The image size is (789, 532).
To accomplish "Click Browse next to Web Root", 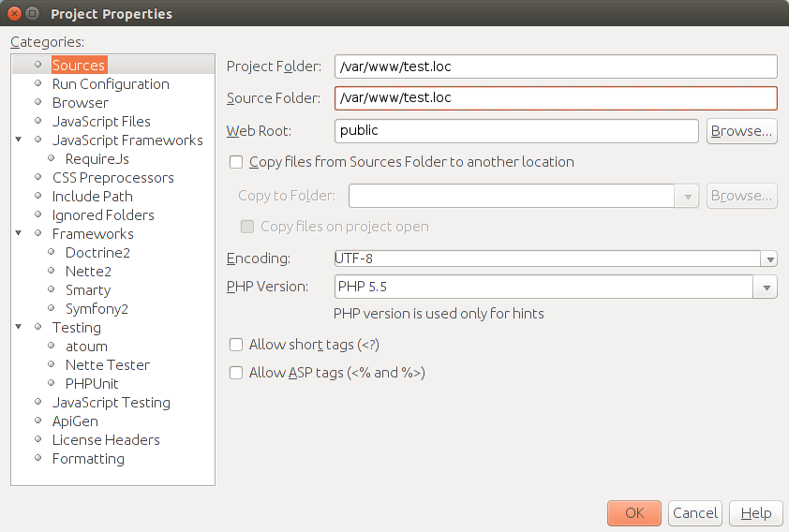I will 742,131.
